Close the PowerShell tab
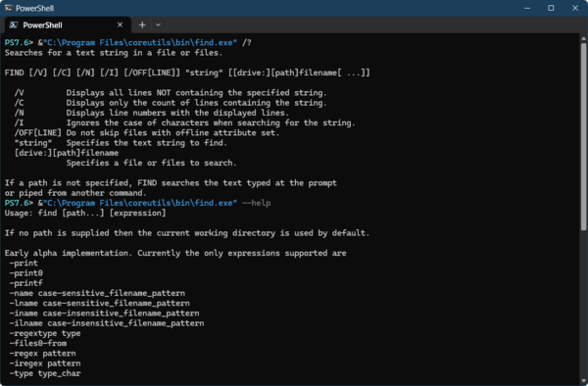 (x=120, y=24)
